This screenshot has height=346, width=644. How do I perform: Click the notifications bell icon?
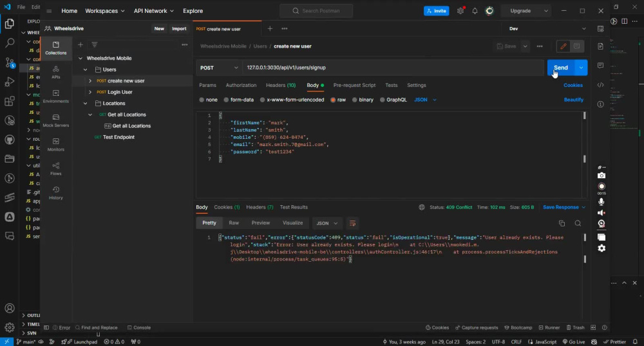click(475, 11)
